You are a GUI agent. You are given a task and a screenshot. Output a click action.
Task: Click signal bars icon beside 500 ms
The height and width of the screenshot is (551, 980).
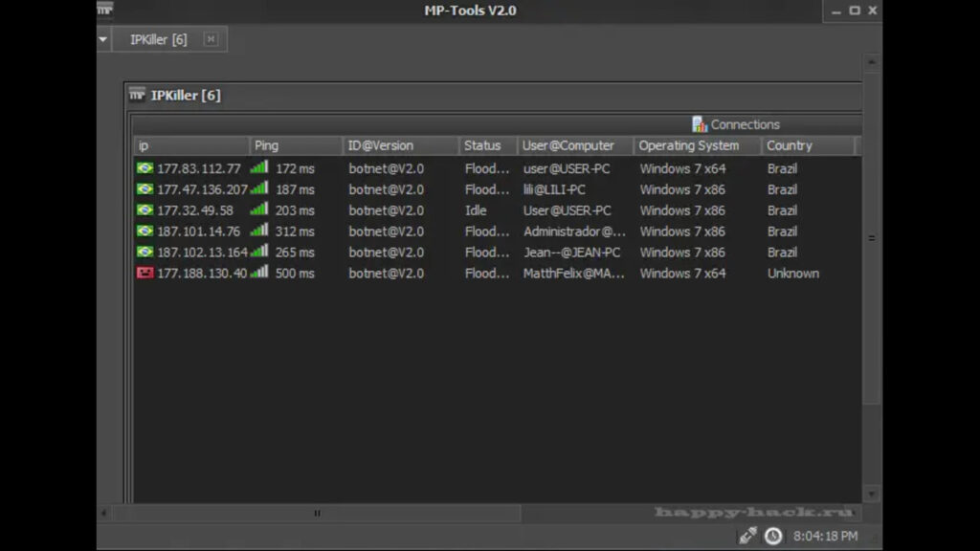259,272
